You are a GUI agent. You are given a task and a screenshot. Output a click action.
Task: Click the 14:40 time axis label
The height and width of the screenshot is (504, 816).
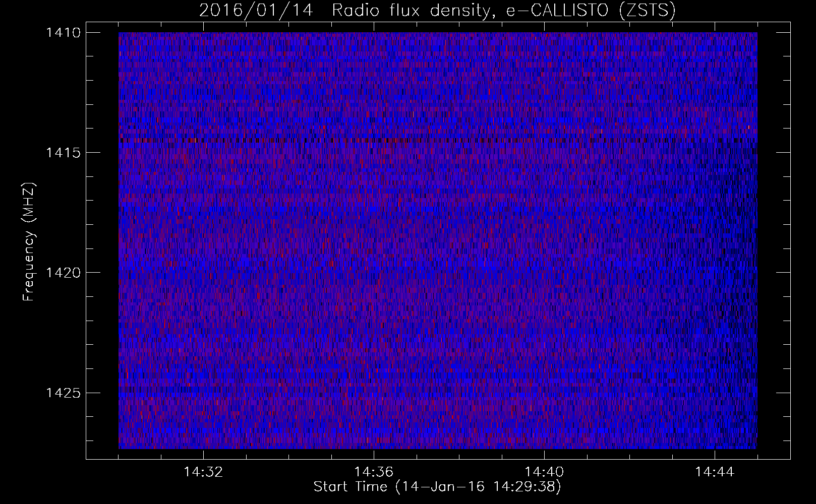click(x=544, y=472)
